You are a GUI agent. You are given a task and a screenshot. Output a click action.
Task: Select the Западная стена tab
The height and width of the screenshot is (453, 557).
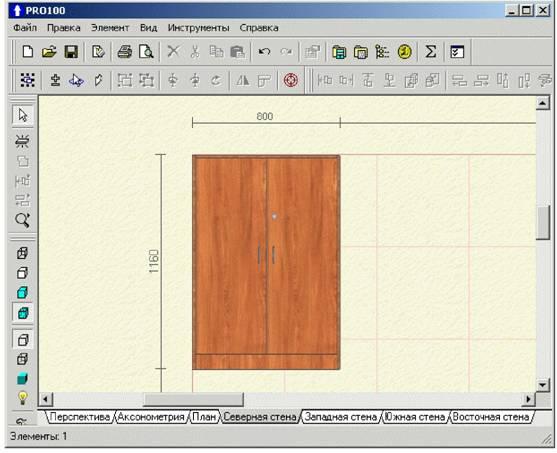(x=341, y=416)
